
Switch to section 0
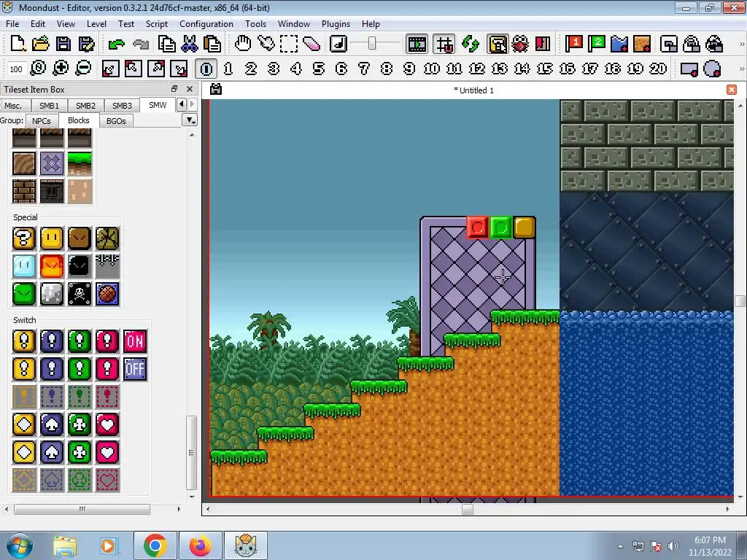pyautogui.click(x=206, y=69)
